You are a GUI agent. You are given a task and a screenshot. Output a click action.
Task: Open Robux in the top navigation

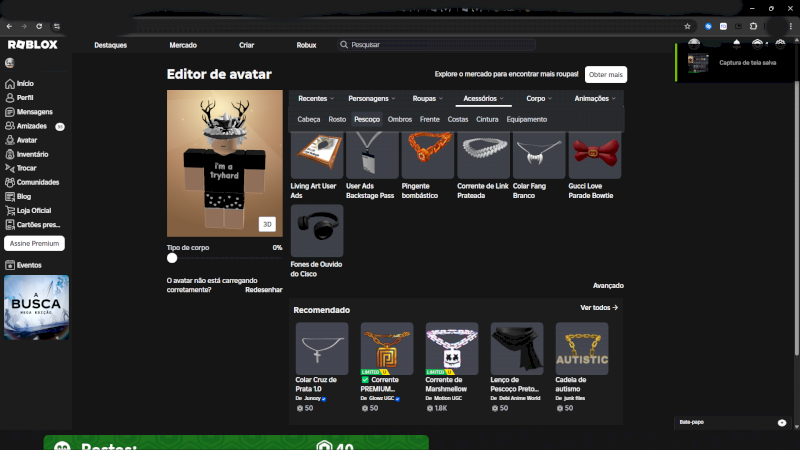pyautogui.click(x=306, y=45)
